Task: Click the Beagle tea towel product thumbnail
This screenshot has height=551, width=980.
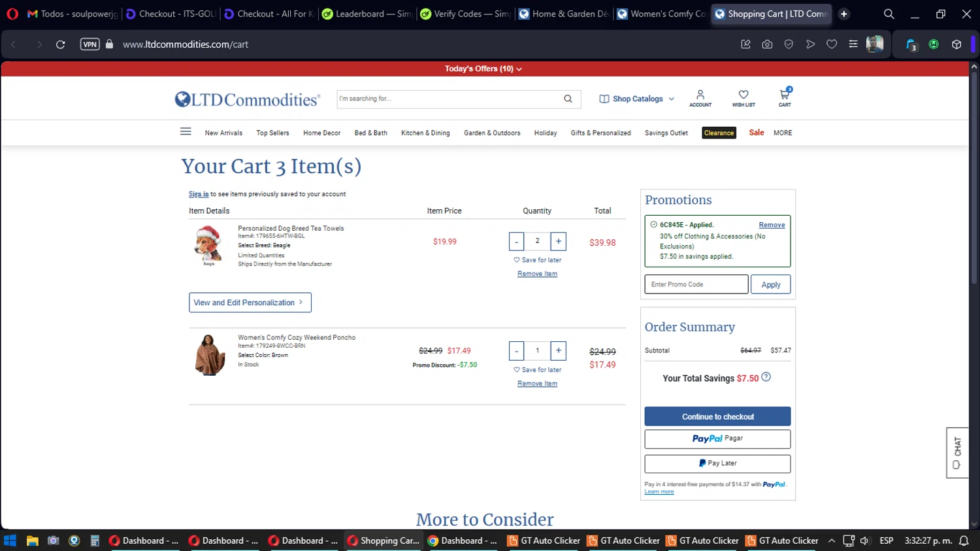Action: 208,245
